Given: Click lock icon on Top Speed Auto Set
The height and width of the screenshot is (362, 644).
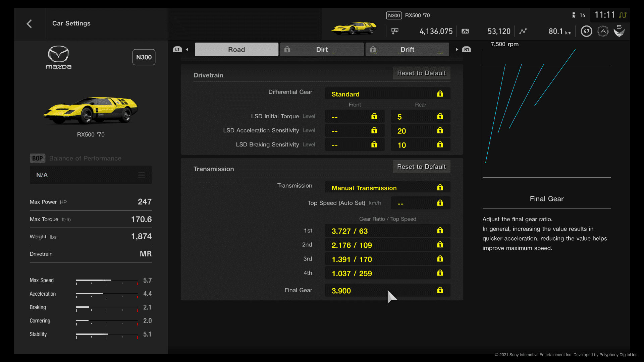Looking at the screenshot, I should click(440, 203).
